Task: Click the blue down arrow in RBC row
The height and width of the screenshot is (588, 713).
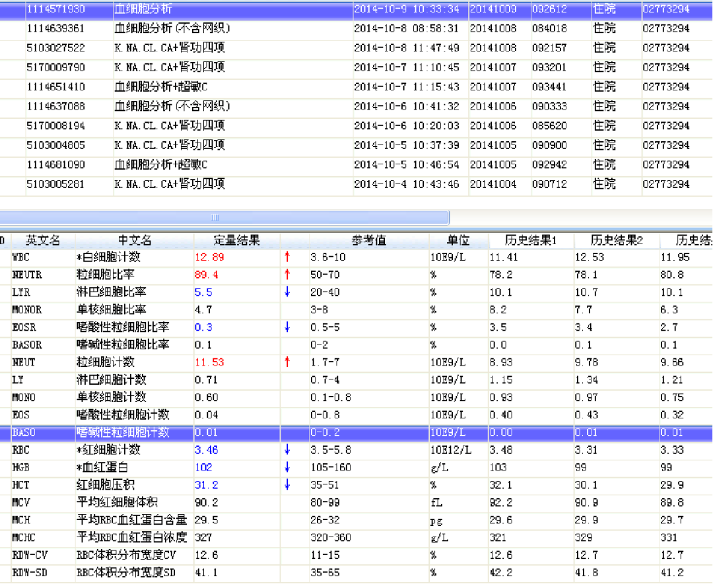Action: (287, 450)
